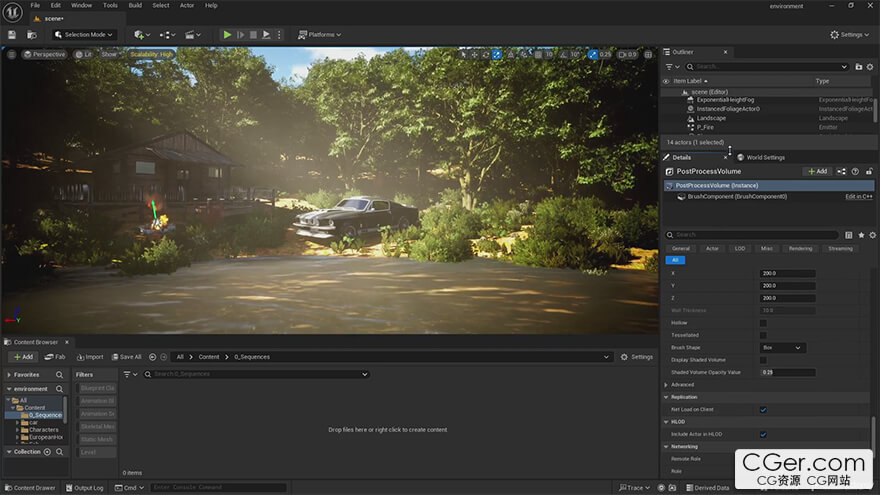880x495 pixels.
Task: Click the Rendering filter button in Details
Action: point(800,248)
